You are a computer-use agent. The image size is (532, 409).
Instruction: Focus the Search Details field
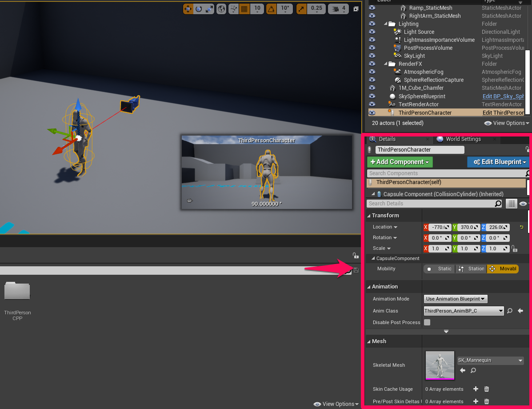point(431,204)
